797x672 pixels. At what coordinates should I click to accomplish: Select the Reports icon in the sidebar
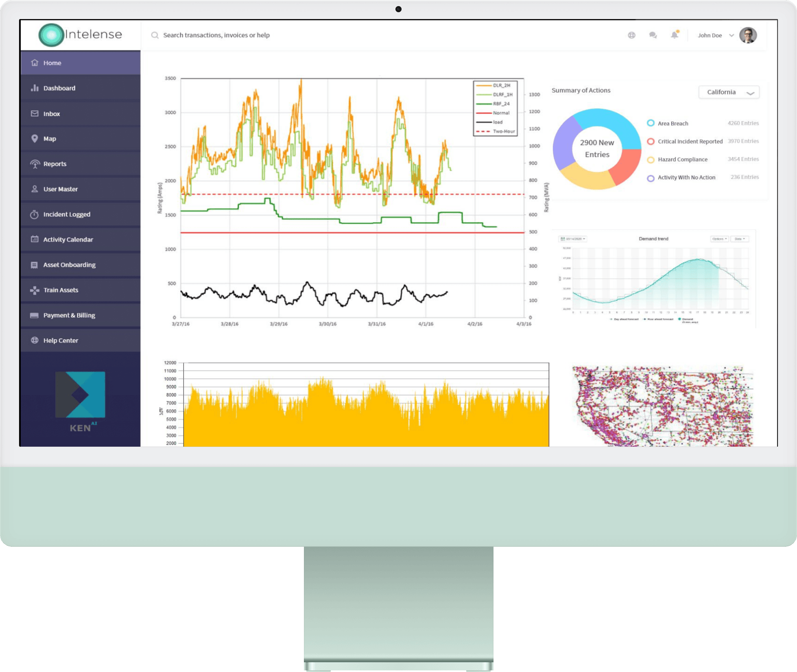click(35, 164)
